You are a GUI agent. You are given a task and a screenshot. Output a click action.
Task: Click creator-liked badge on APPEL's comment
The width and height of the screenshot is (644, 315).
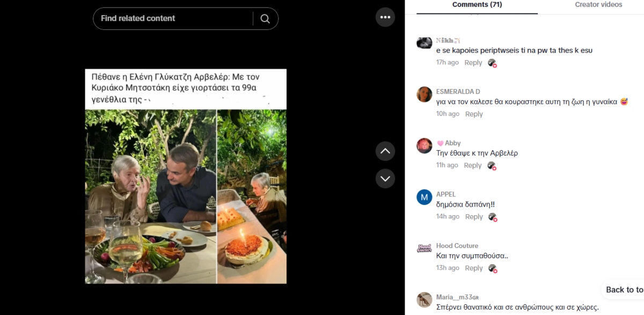[493, 217]
